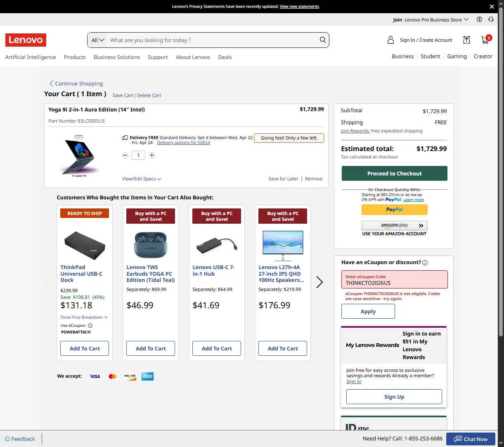
Task: Click Sign Up for Lenovo Rewards
Action: 394,397
